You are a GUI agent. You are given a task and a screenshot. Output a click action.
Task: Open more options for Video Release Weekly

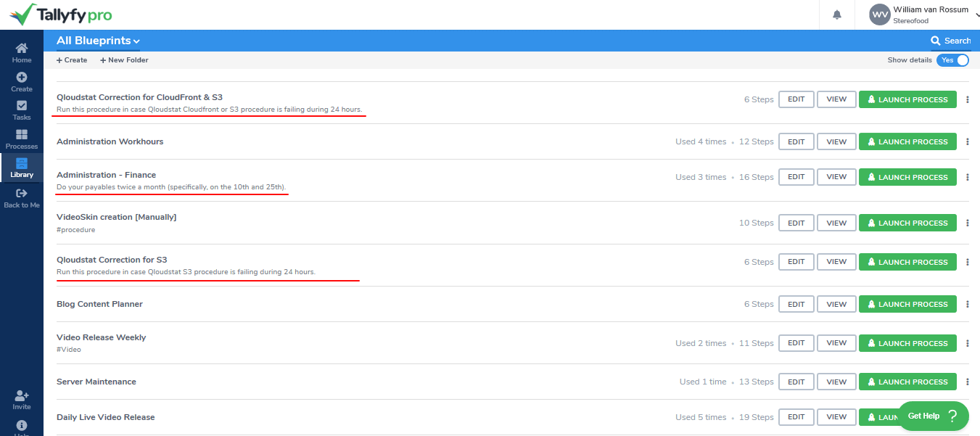[968, 343]
